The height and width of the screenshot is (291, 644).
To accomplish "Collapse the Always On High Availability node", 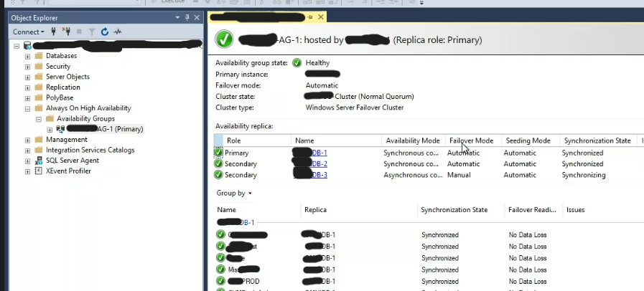I will (27, 109).
